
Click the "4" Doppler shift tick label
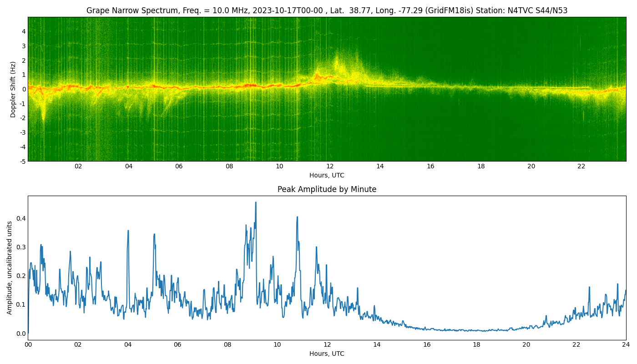23,31
